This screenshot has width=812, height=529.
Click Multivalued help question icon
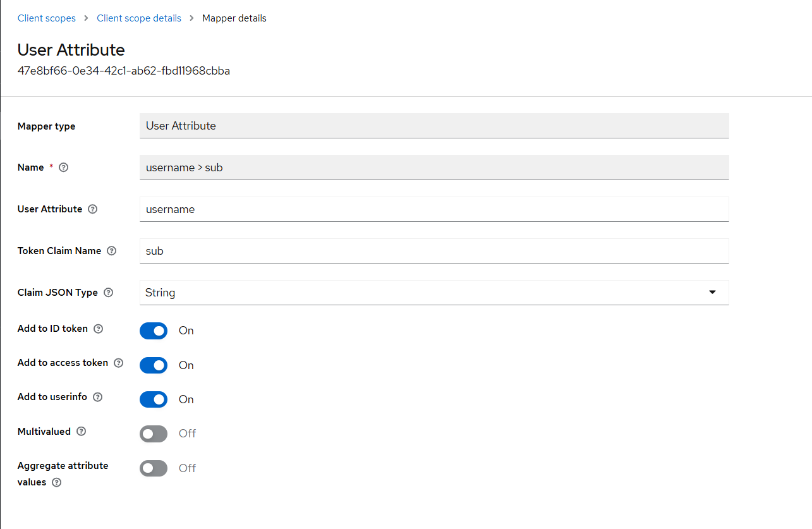point(81,432)
